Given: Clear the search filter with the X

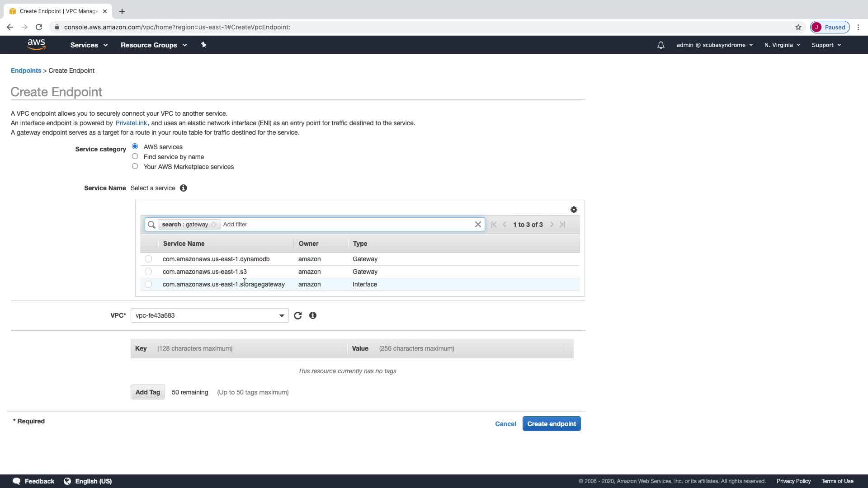Looking at the screenshot, I should tap(478, 225).
